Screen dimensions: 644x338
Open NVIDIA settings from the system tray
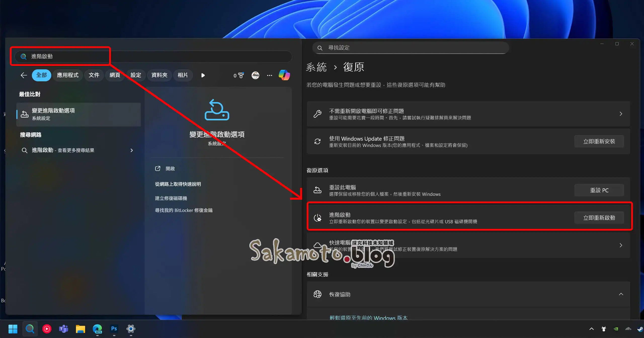(616, 329)
